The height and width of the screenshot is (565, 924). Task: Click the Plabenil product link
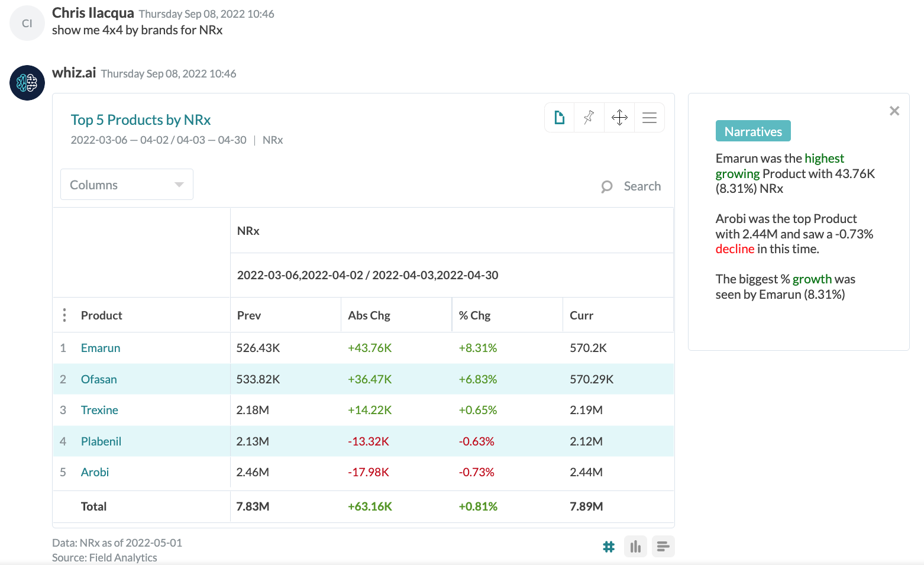click(101, 441)
